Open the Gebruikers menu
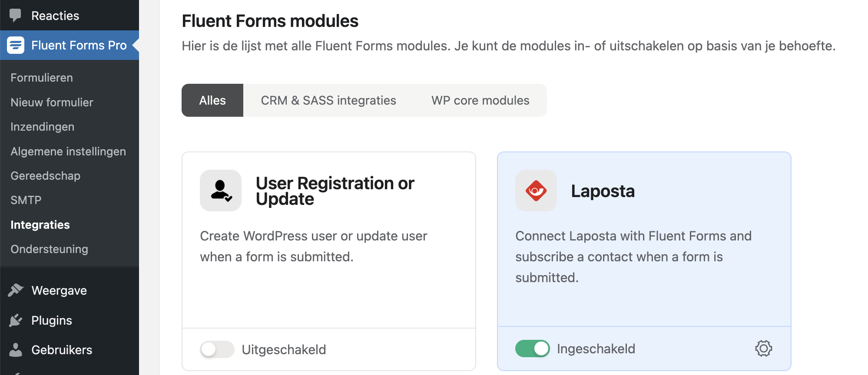Screen dimensions: 868x375 click(x=70, y=350)
